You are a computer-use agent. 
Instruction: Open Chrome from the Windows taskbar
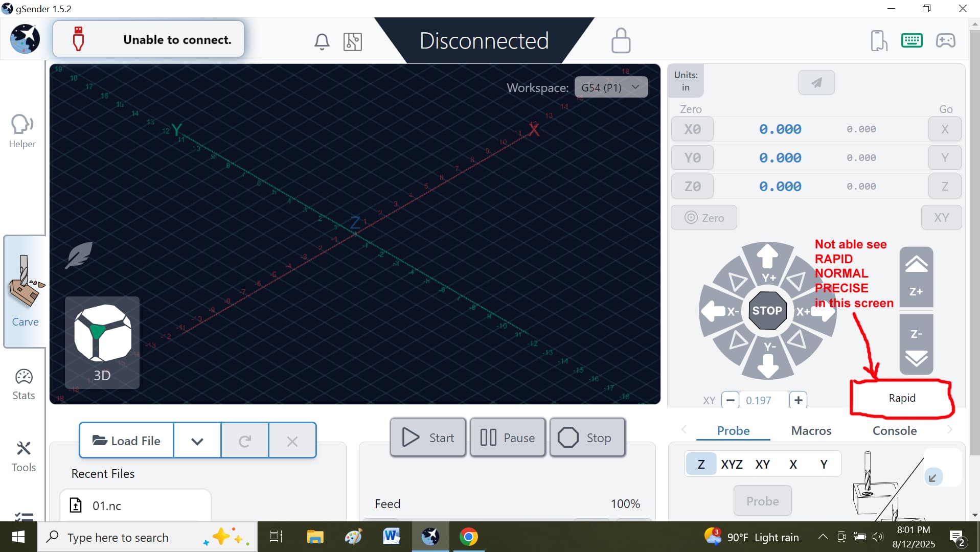tap(468, 537)
